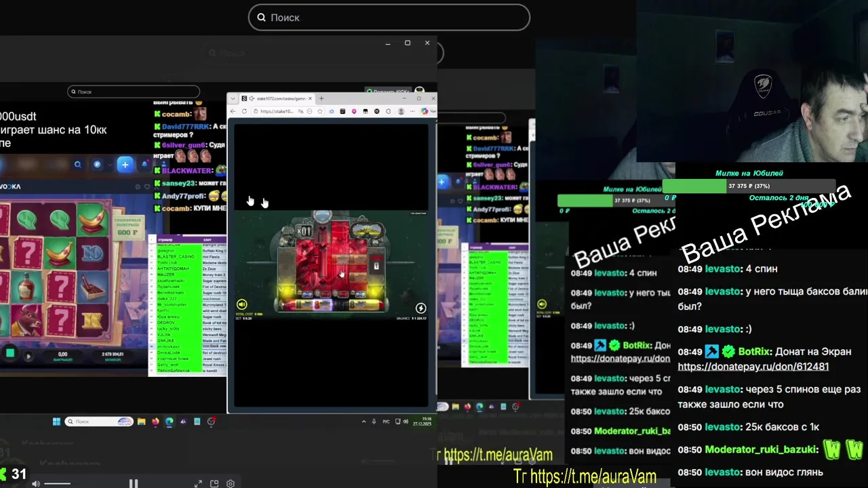Go back in the Stake browser window

point(233,111)
